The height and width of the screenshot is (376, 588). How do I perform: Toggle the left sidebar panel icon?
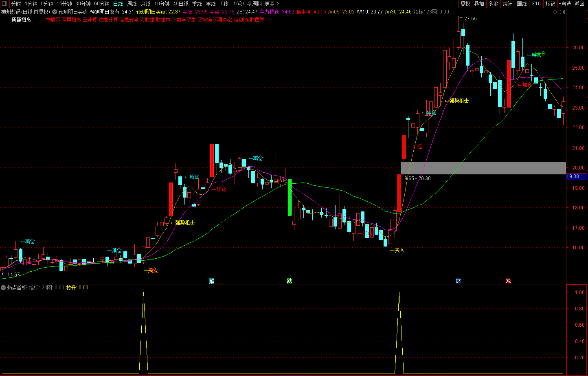(4, 4)
